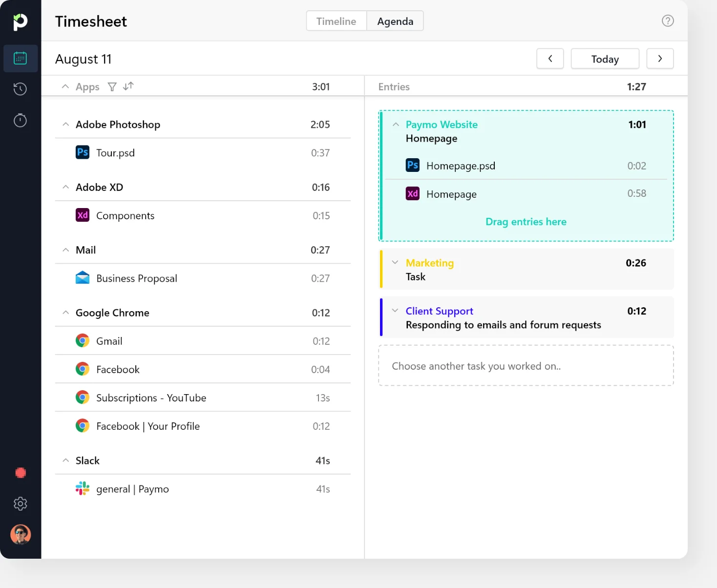Open Client Support project link
This screenshot has width=717, height=588.
click(440, 311)
